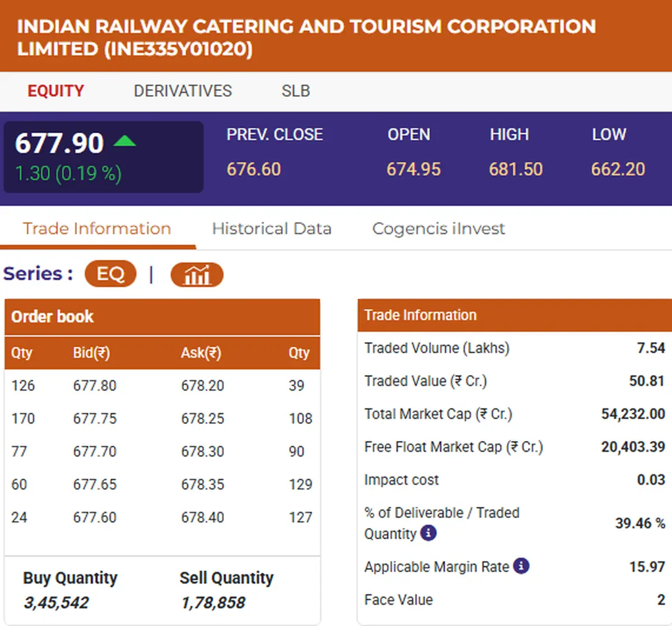Click the Trade Information tab
This screenshot has width=672, height=626.
click(x=97, y=228)
